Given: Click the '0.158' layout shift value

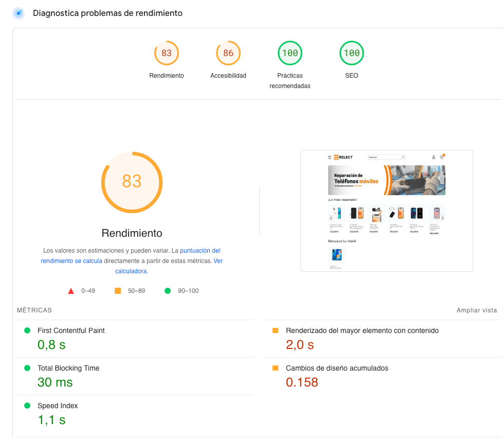Looking at the screenshot, I should [x=302, y=382].
